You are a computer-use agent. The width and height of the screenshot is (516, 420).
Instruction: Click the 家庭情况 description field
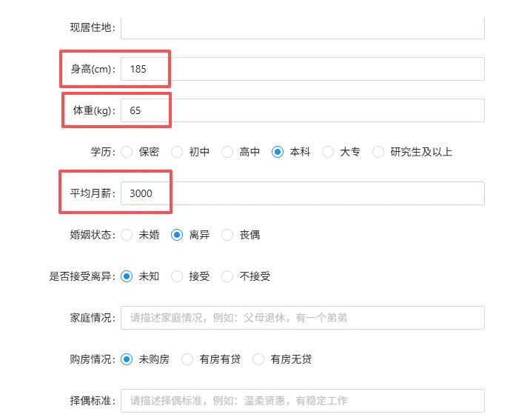pos(302,318)
